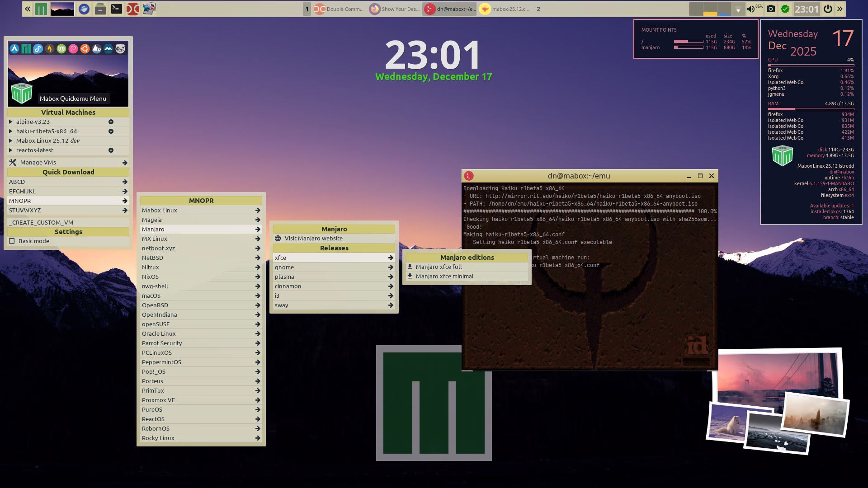This screenshot has height=488, width=868.
Task: Enable the Basic mode checkbox
Action: pos(12,241)
